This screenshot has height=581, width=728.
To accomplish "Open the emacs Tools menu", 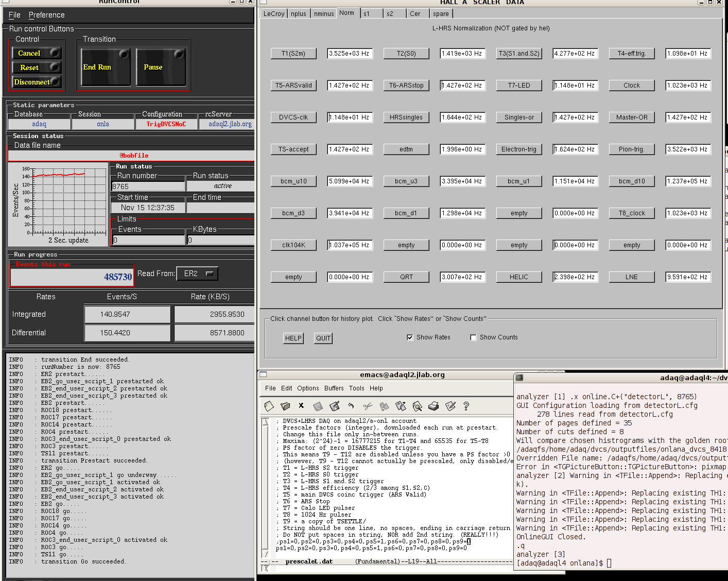I will (356, 388).
